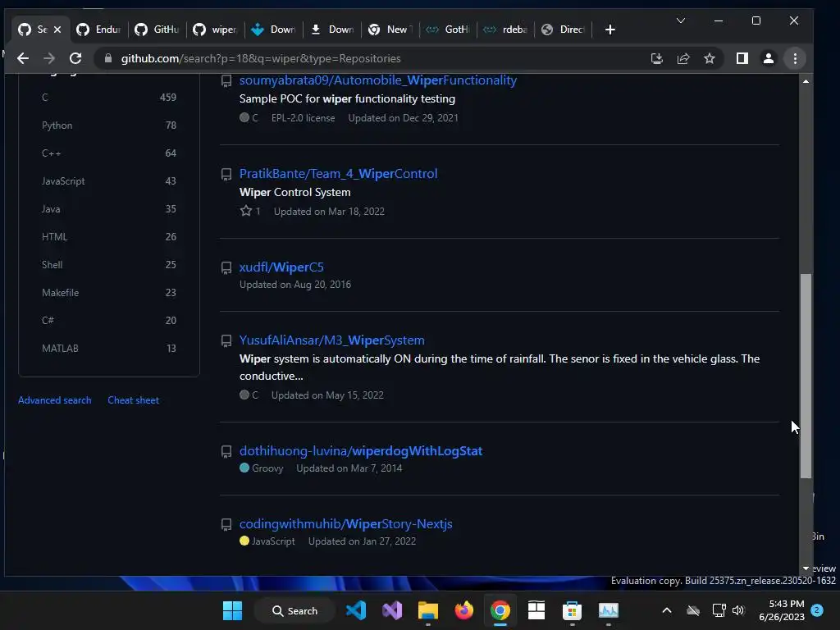Viewport: 840px width, 630px height.
Task: Open the volume icon in system tray
Action: (738, 610)
